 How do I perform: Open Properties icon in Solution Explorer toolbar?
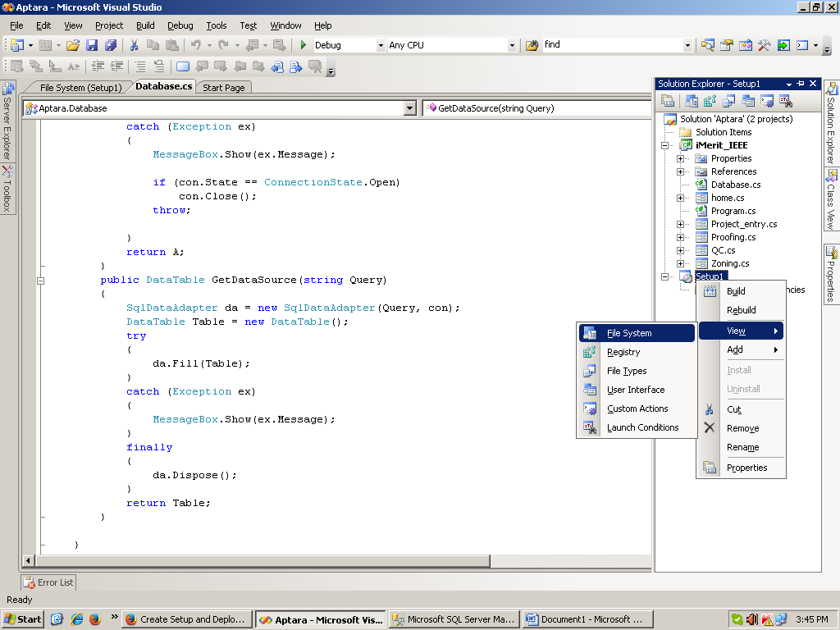668,101
